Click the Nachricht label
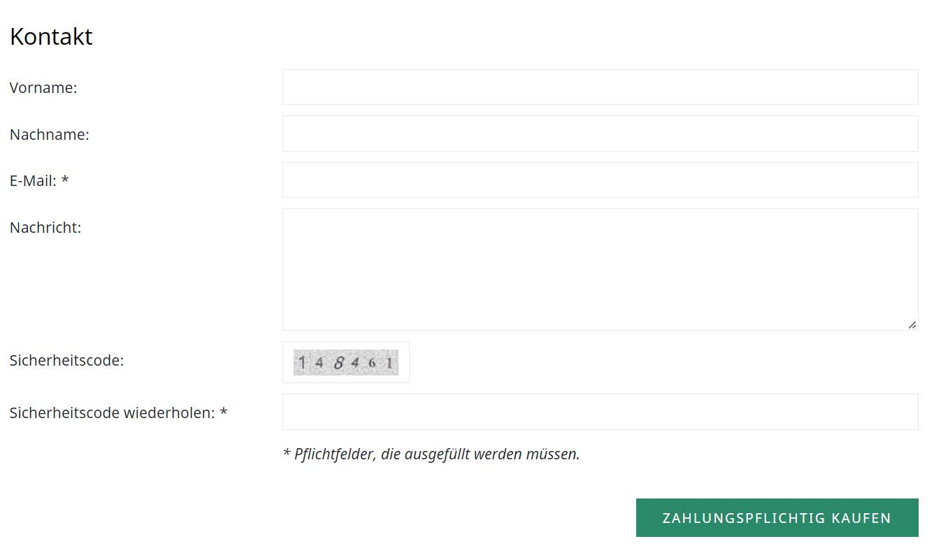The width and height of the screenshot is (934, 560). [45, 227]
